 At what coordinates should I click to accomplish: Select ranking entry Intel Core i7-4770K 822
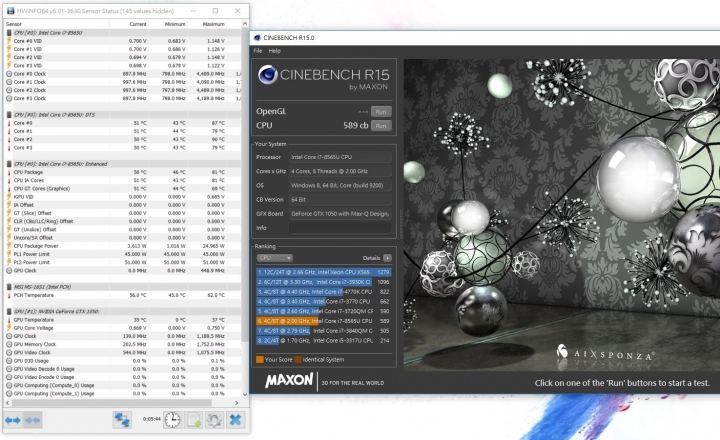pyautogui.click(x=324, y=292)
